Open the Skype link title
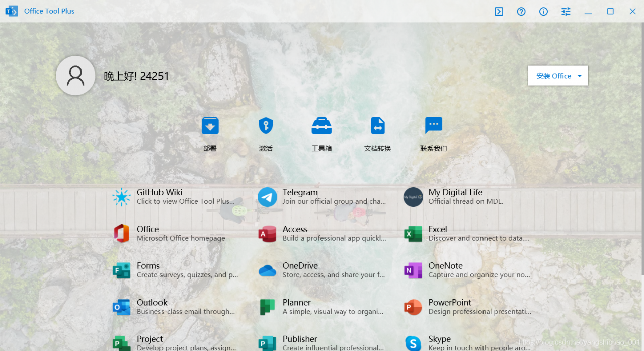 click(x=440, y=339)
